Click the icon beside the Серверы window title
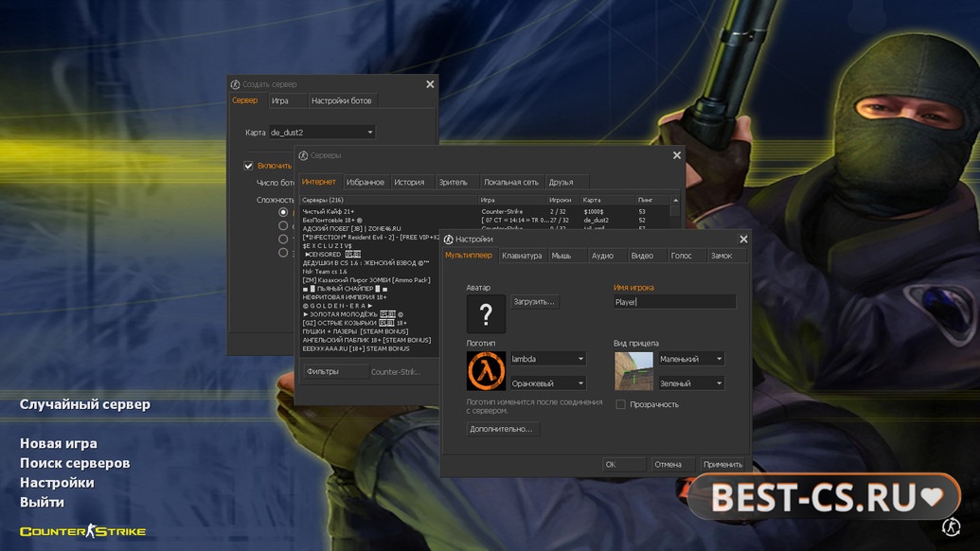The height and width of the screenshot is (551, 980). pyautogui.click(x=303, y=155)
